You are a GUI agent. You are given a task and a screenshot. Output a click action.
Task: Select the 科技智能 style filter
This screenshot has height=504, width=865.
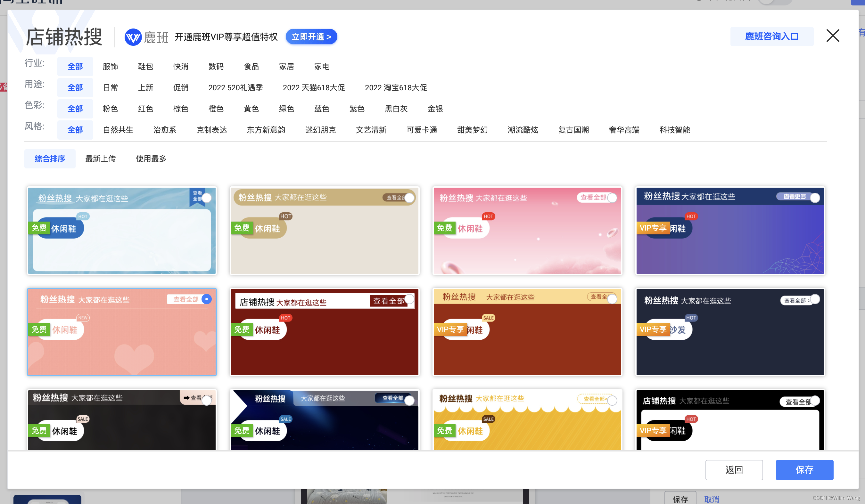(674, 130)
